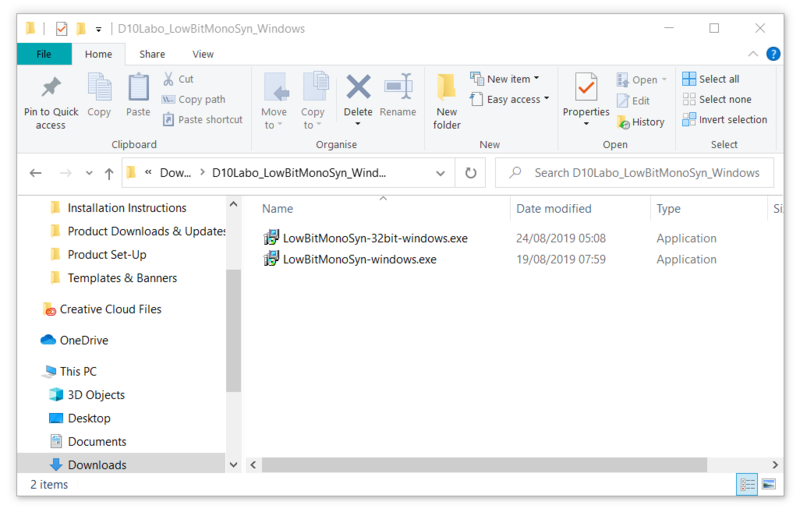Open the File tab
The height and width of the screenshot is (512, 800).
(x=44, y=54)
